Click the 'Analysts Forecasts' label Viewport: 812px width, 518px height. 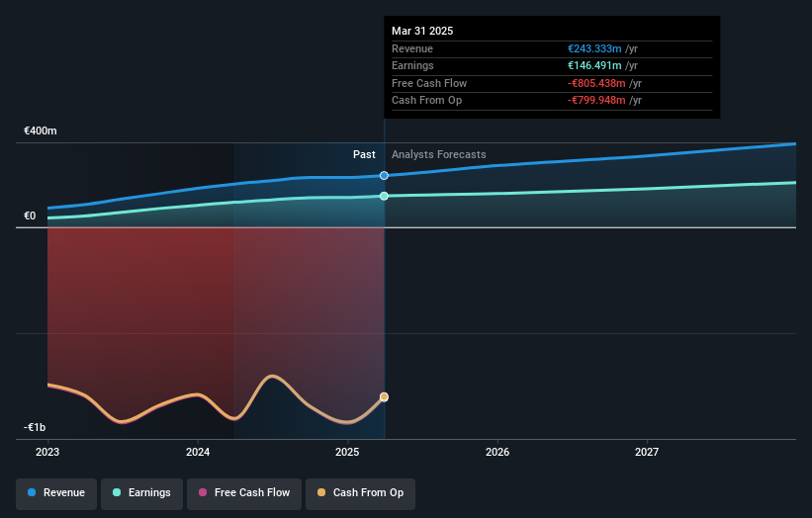pyautogui.click(x=438, y=154)
